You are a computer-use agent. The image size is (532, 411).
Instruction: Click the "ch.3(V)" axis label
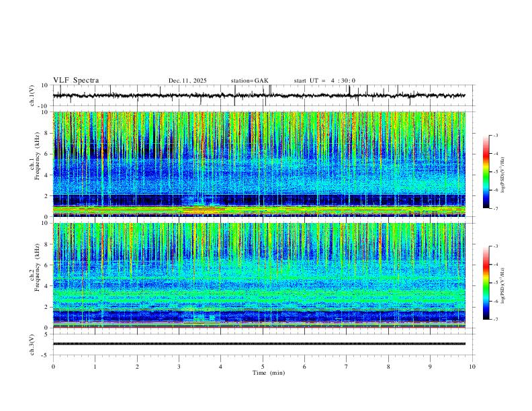[x=32, y=345]
